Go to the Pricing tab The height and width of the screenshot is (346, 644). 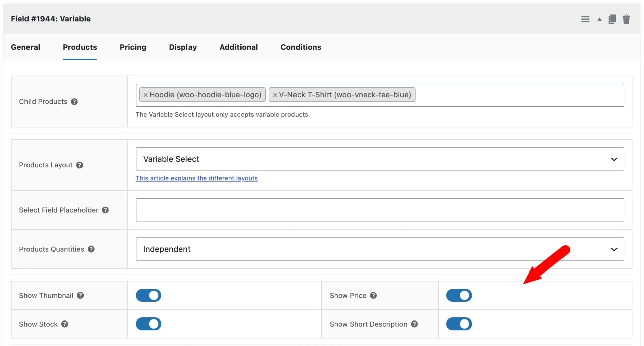tap(133, 47)
